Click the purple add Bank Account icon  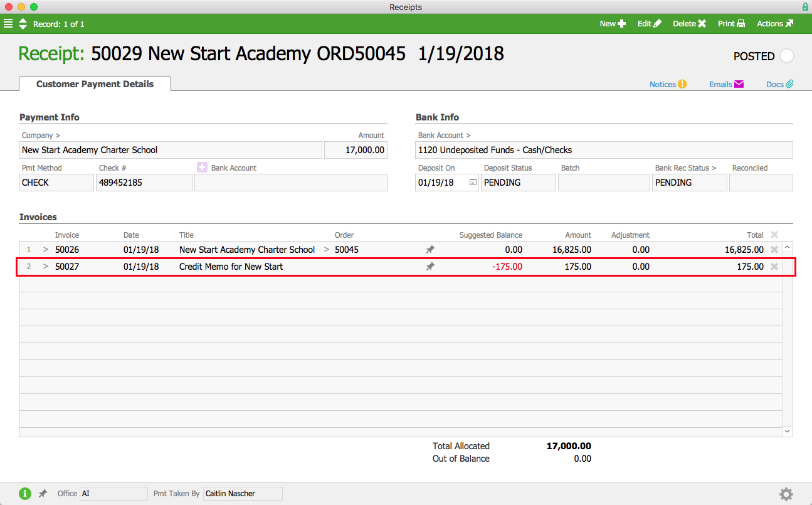(x=202, y=167)
